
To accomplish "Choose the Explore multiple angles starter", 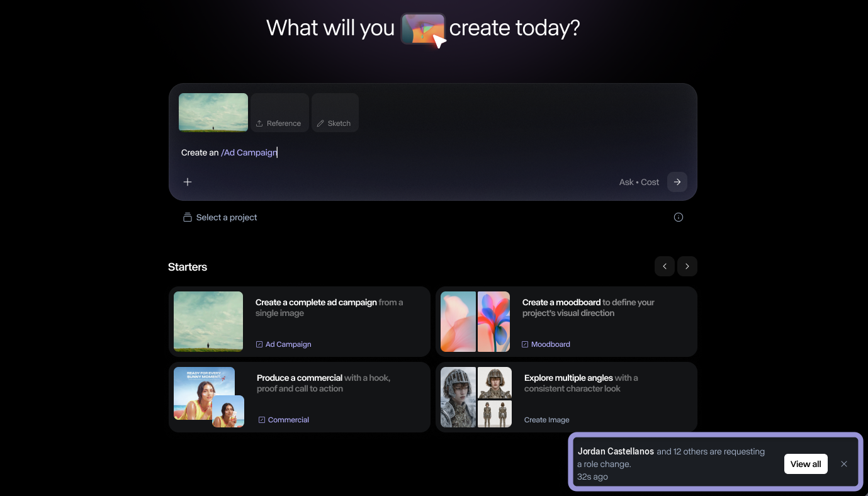I will (566, 397).
